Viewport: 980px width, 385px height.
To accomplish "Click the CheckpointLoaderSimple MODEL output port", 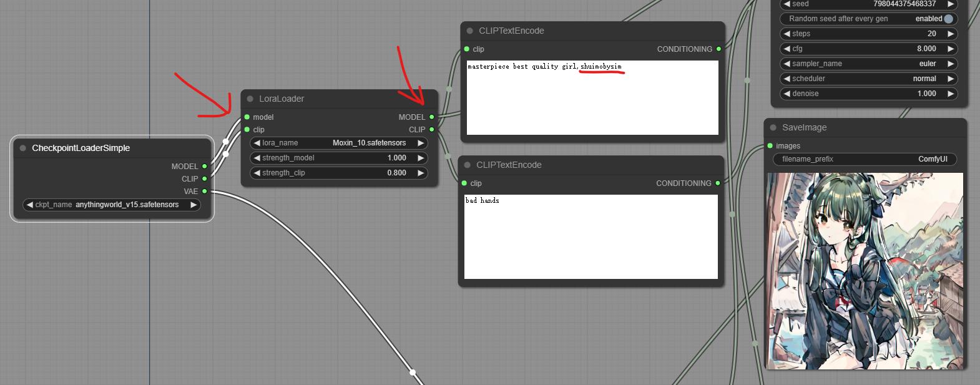I will tap(204, 166).
